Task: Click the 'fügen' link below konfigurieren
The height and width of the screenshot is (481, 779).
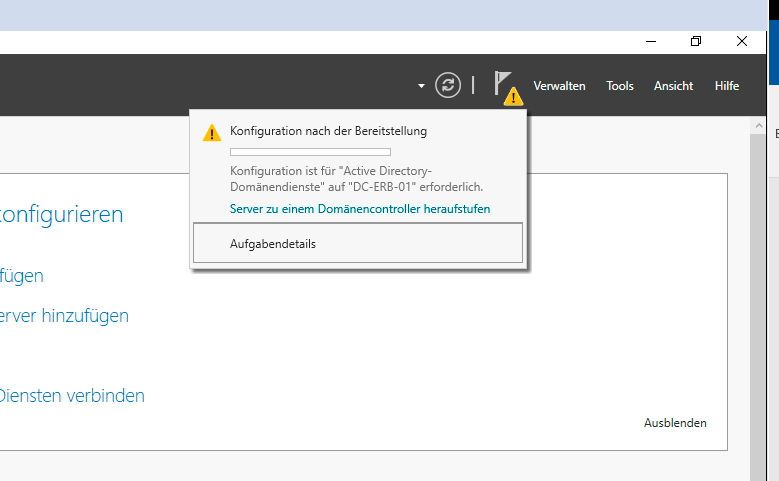Action: [x=22, y=276]
